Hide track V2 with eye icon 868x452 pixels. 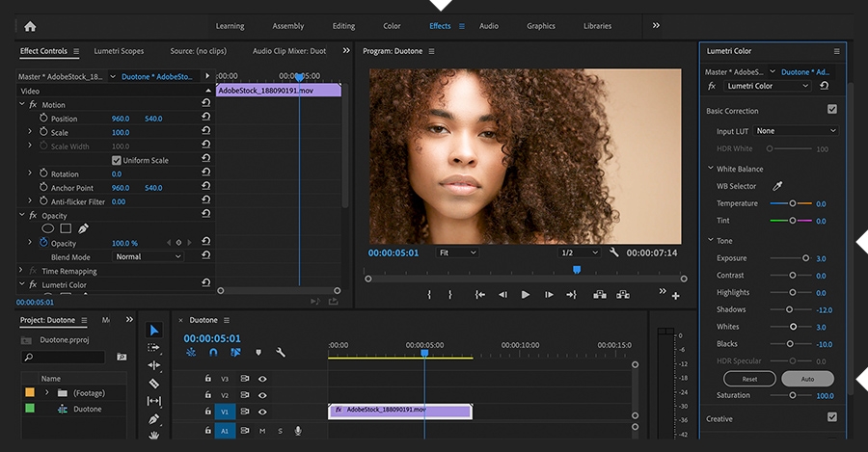tap(262, 395)
